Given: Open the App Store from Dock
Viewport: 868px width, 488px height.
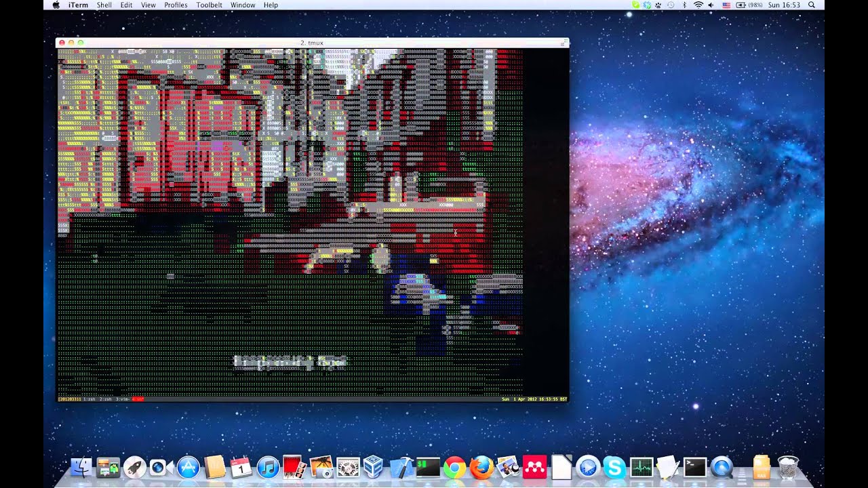Looking at the screenshot, I should pos(188,467).
